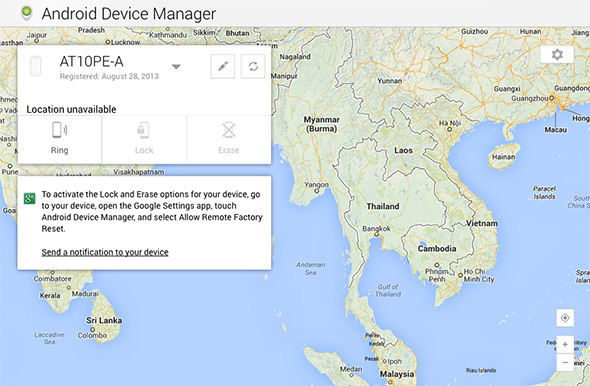Open settings via the gear icon

click(x=557, y=55)
